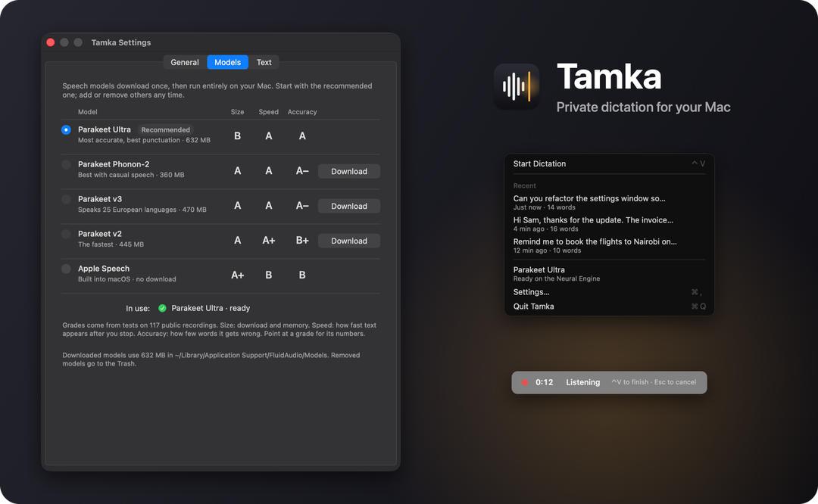The image size is (818, 504).
Task: Select the Apple Speech radio button
Action: (66, 269)
